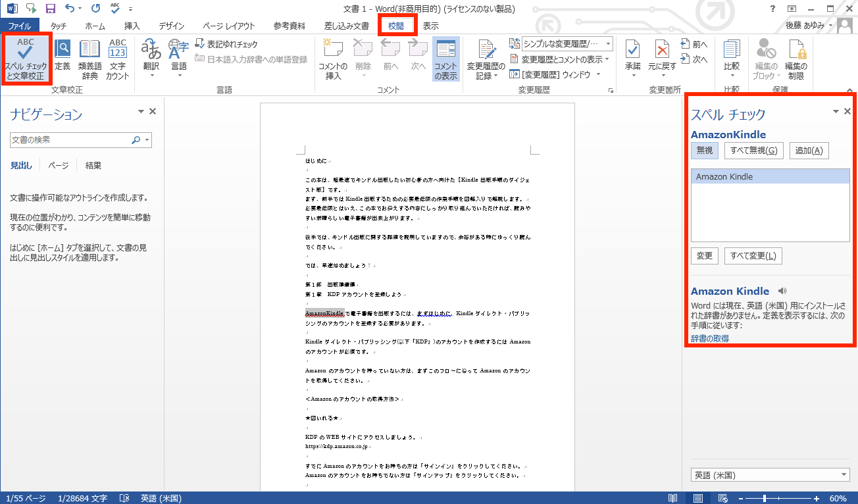
Task: Expand 変更履歴とコメントの表示 menu
Action: pyautogui.click(x=559, y=59)
